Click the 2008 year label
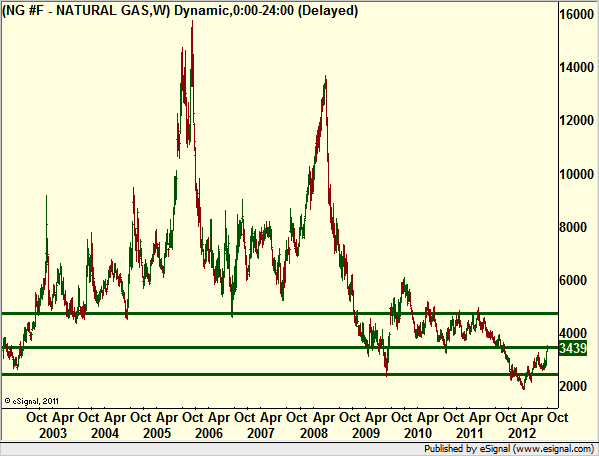Image resolution: width=599 pixels, height=456 pixels. (314, 433)
